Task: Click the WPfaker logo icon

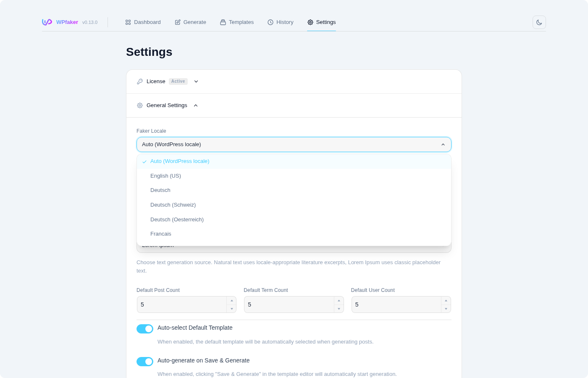Action: coord(47,22)
